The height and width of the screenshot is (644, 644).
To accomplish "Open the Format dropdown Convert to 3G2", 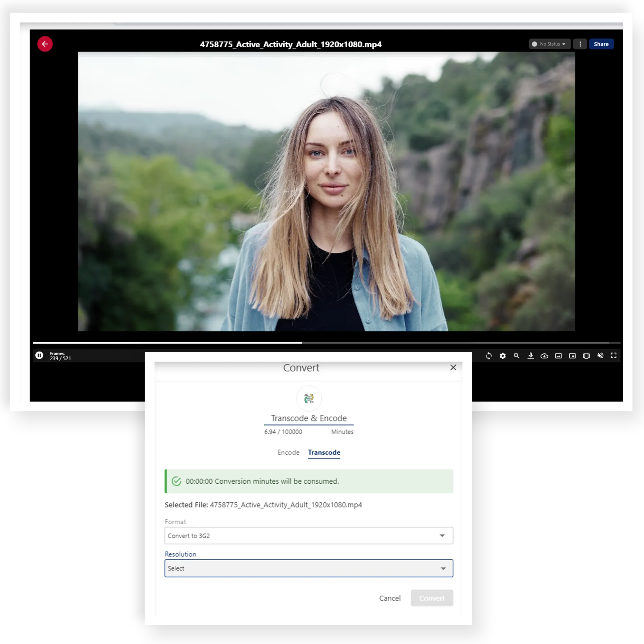I will point(309,536).
